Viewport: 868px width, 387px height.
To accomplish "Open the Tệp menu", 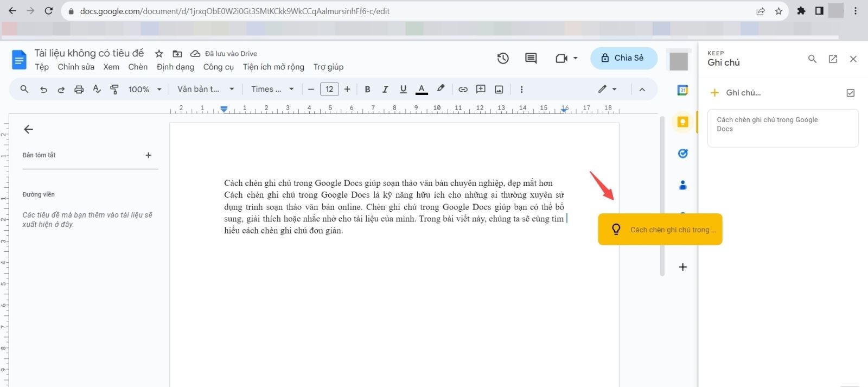I will (x=42, y=67).
